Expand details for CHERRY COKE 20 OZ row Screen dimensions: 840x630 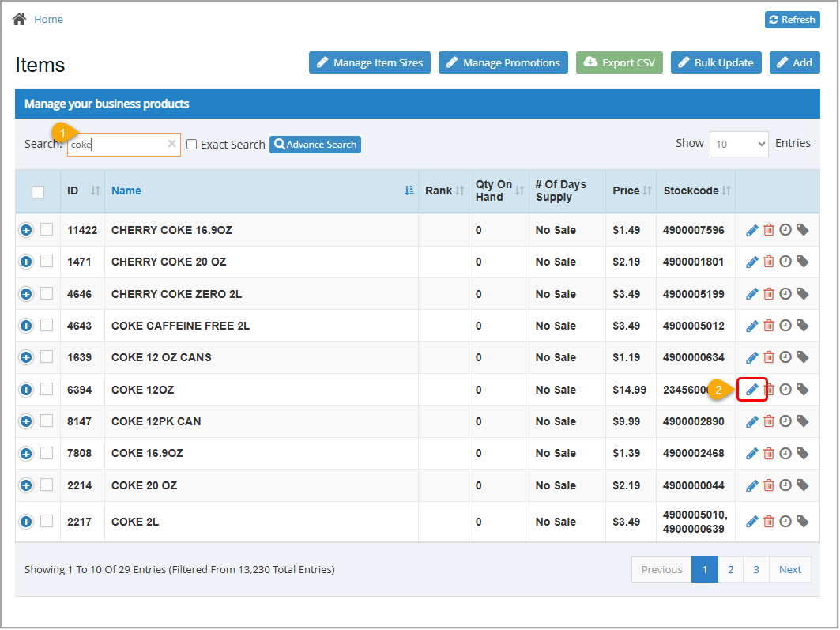pyautogui.click(x=25, y=262)
